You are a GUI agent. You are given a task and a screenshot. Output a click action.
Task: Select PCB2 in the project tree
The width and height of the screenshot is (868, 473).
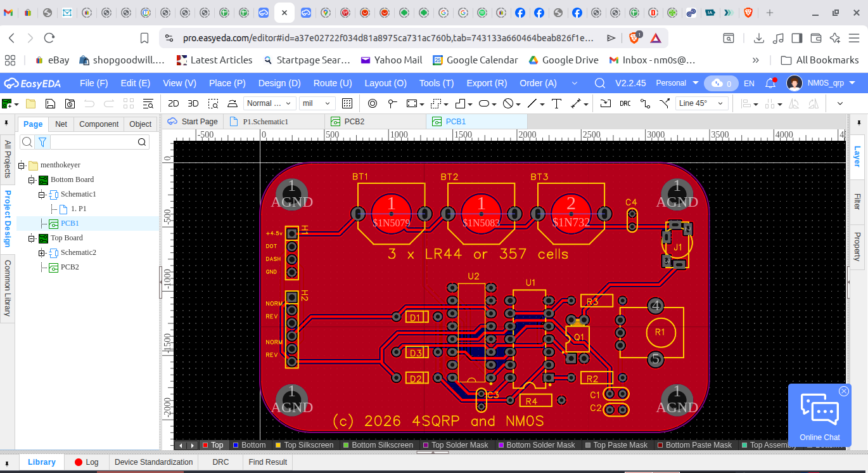pyautogui.click(x=70, y=267)
